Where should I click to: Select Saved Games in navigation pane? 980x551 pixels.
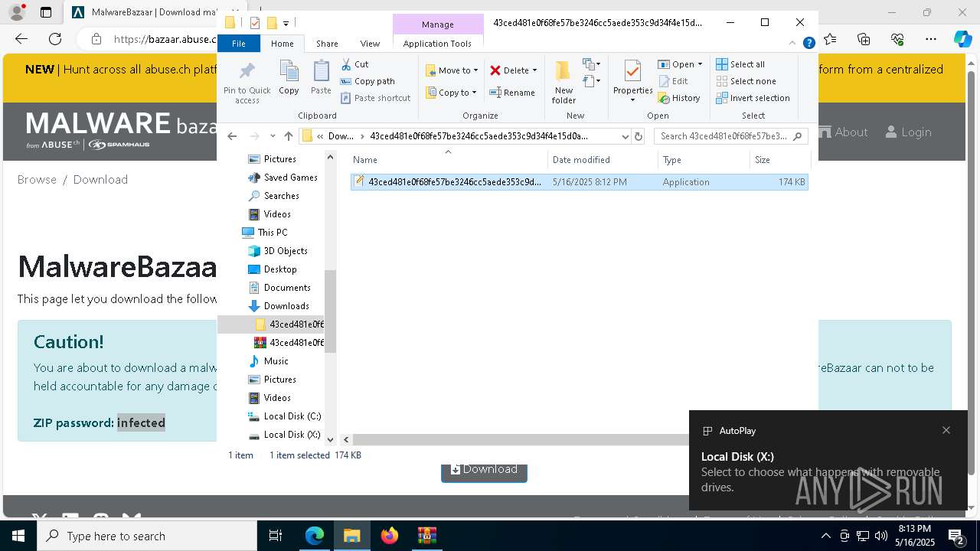(283, 178)
